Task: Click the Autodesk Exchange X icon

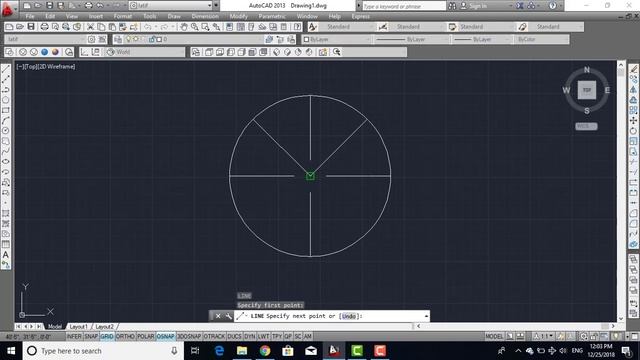Action: [520, 6]
